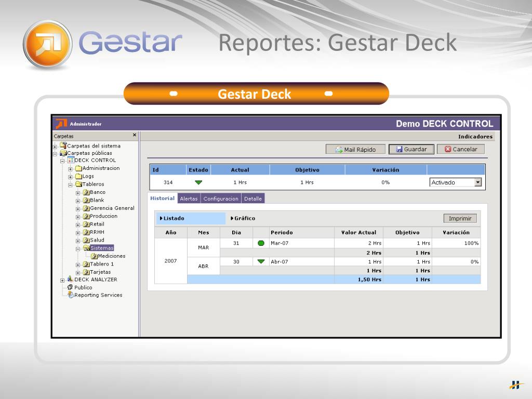The height and width of the screenshot is (399, 532).
Task: Click the Imprimir button
Action: [460, 218]
